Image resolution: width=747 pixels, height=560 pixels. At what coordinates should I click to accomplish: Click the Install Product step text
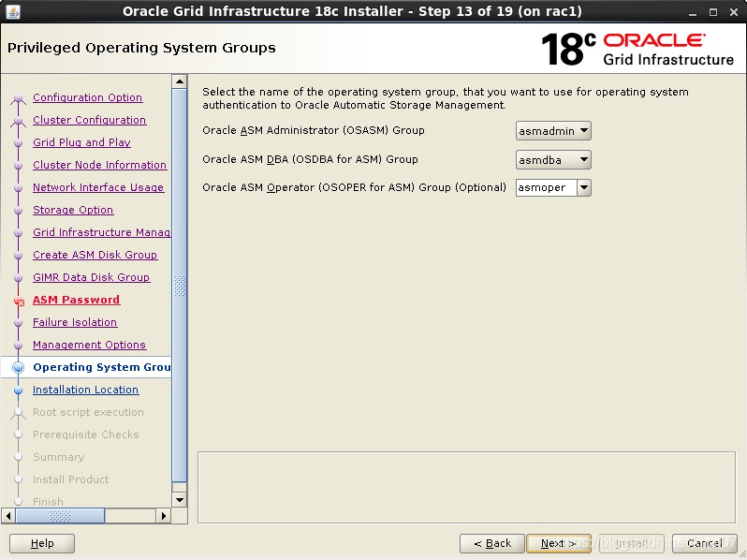(70, 479)
